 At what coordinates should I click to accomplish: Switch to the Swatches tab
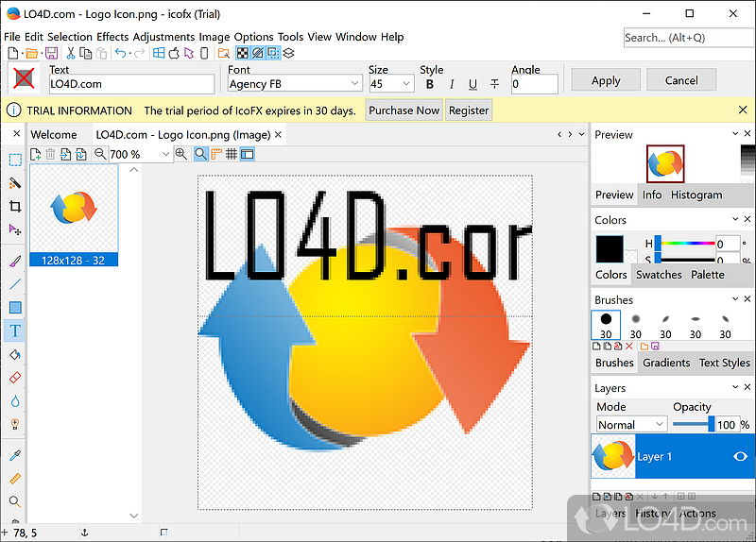coord(659,275)
